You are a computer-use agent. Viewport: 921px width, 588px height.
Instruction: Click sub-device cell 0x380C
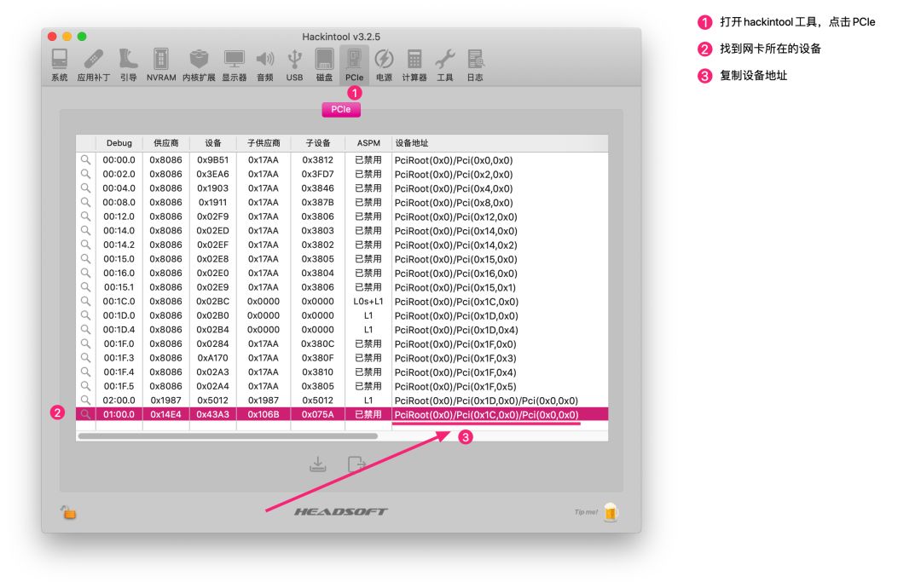pos(318,343)
